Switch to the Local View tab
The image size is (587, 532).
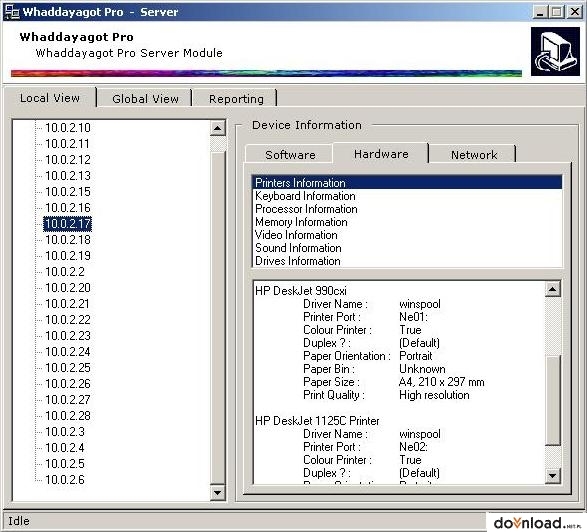coord(50,98)
